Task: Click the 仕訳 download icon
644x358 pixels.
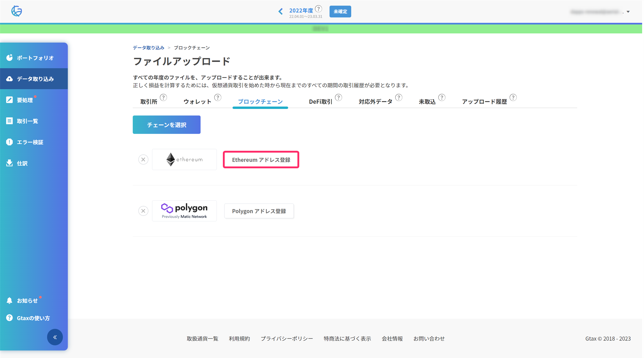Action: click(9, 163)
